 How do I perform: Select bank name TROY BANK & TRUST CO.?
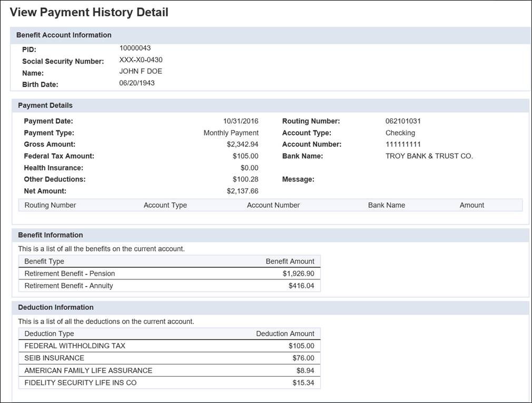pos(429,156)
